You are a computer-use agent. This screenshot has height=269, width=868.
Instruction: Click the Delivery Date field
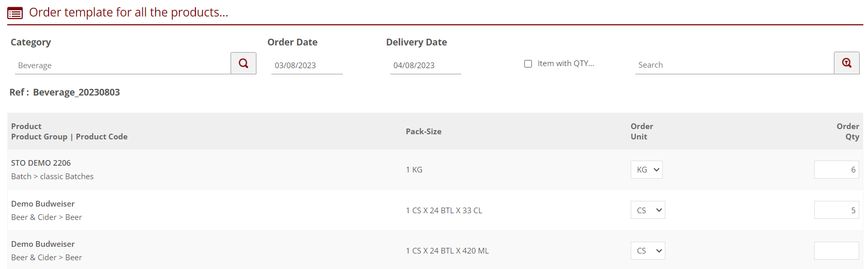425,66
